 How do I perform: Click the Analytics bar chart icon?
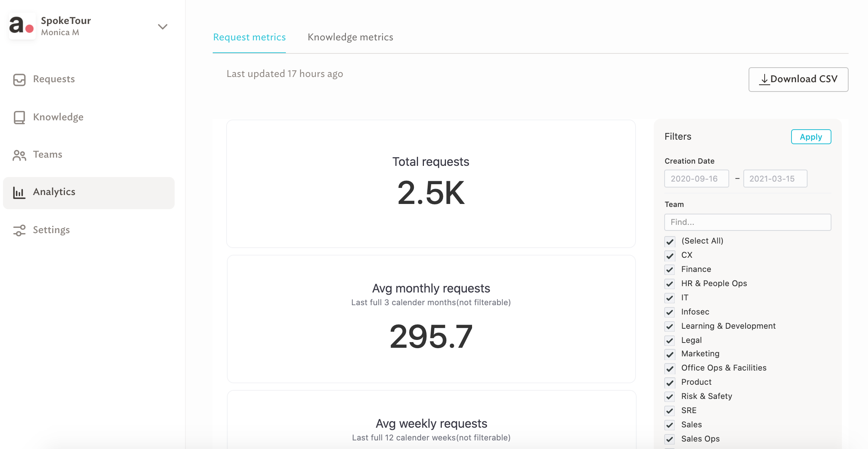point(19,192)
